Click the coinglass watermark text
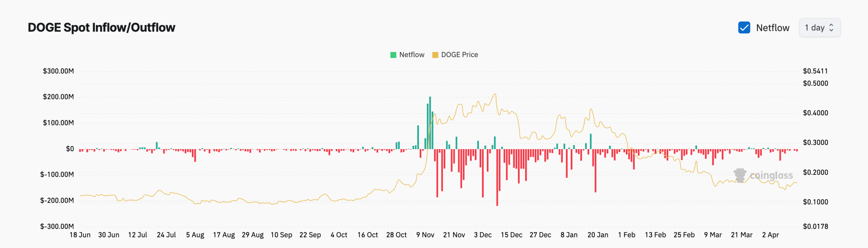 pos(771,175)
